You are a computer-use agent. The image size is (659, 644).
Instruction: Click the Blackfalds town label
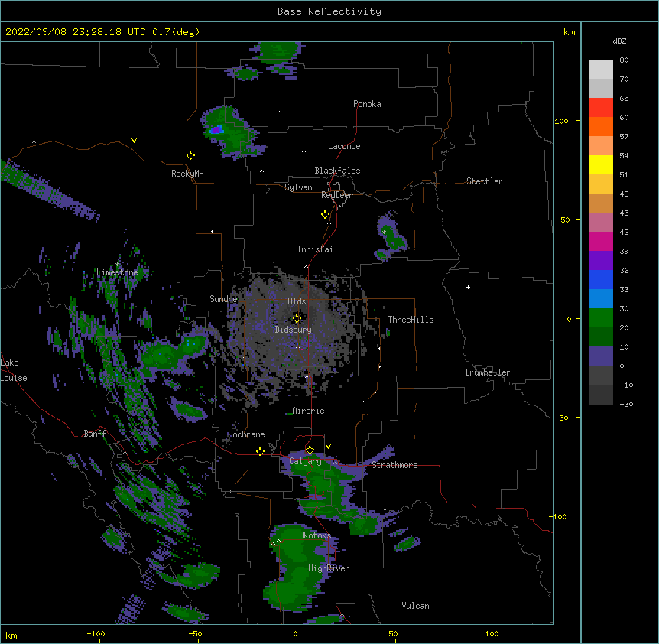337,171
